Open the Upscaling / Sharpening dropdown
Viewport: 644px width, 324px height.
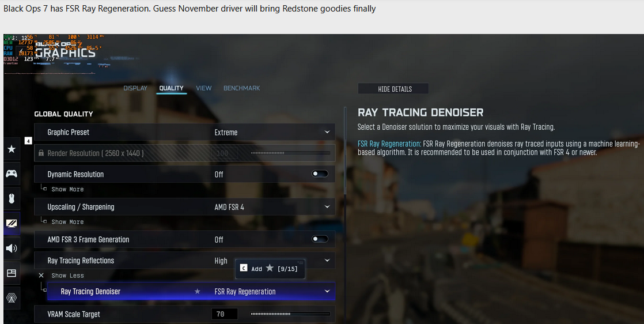[184, 207]
